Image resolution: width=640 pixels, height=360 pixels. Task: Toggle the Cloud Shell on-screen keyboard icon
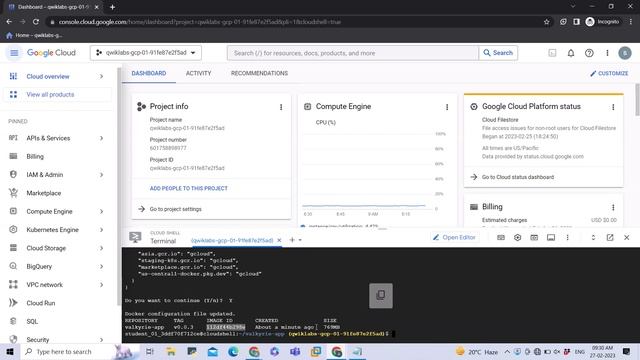point(501,238)
